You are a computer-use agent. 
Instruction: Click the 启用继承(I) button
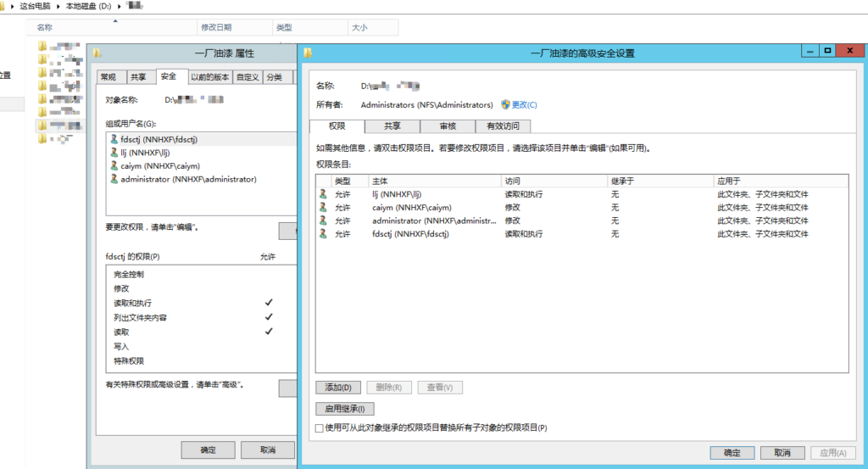[x=344, y=409]
